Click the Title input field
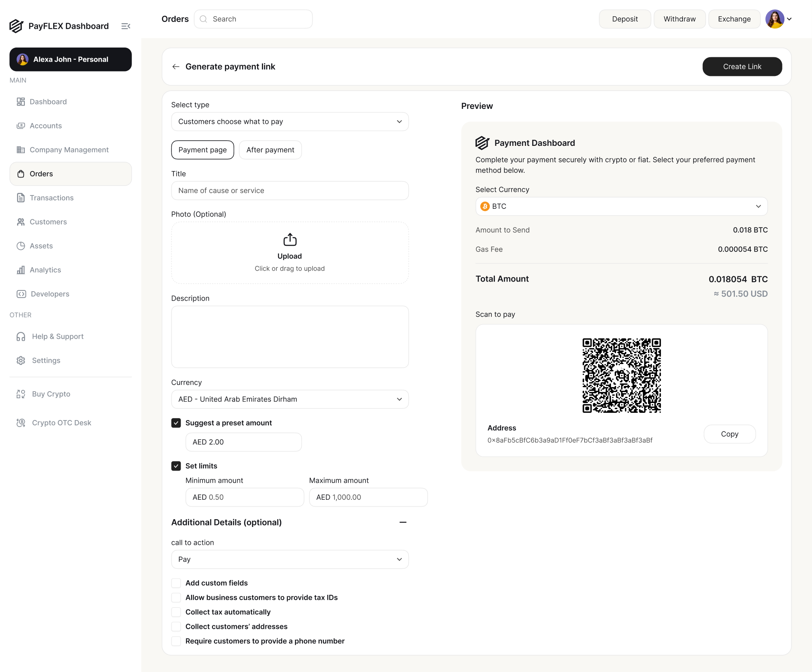This screenshot has height=672, width=812. (289, 191)
